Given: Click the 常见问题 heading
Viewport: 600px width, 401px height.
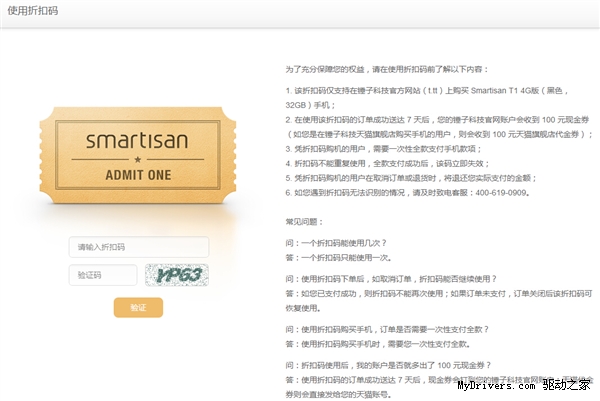Looking at the screenshot, I should click(x=304, y=222).
